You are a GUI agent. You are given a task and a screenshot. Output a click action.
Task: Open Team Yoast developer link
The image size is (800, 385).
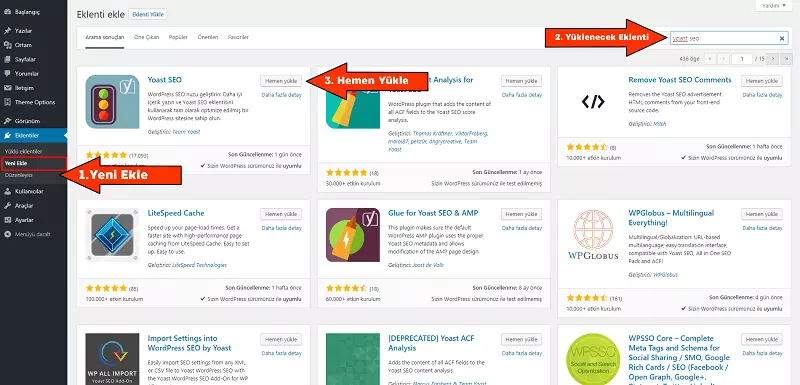[186, 132]
